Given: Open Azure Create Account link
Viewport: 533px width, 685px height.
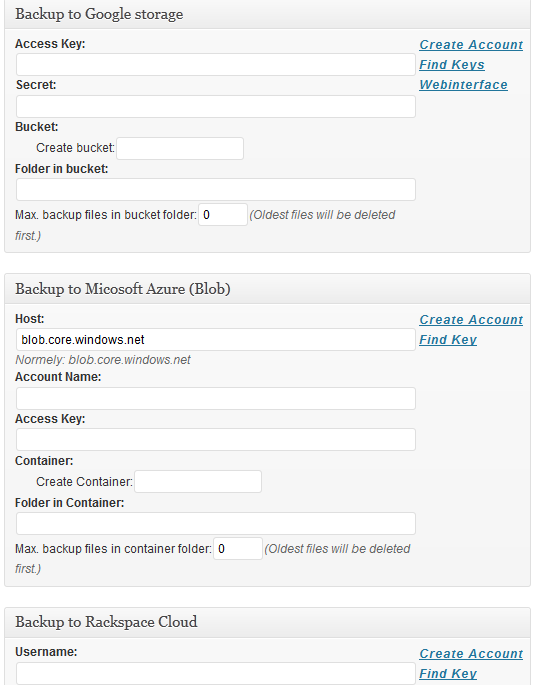Looking at the screenshot, I should (471, 320).
